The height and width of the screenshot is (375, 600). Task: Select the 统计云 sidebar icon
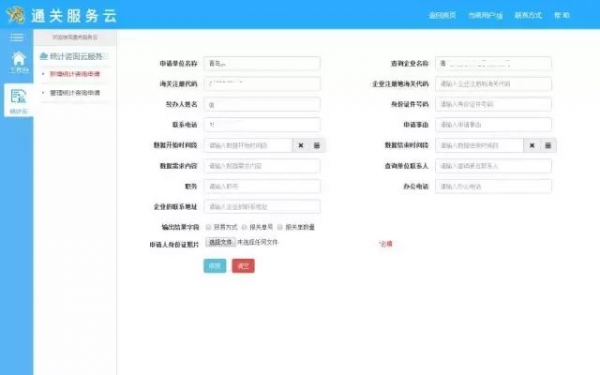tap(19, 101)
